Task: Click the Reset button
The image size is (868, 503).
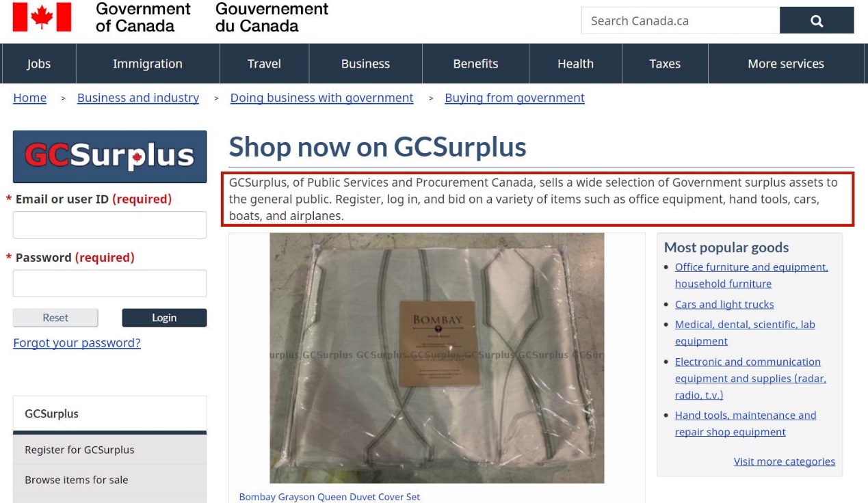Action: (55, 318)
